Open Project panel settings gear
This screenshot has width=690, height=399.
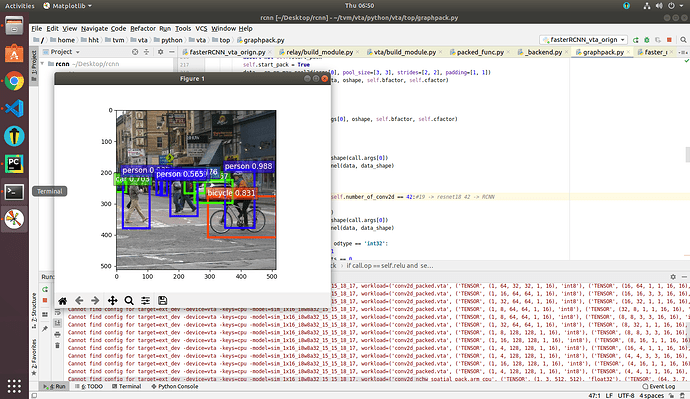tap(161, 52)
